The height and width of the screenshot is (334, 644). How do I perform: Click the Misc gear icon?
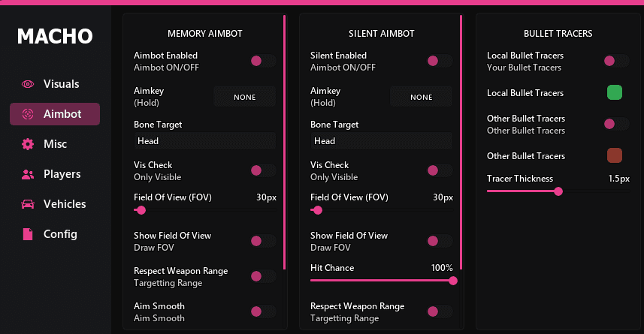[x=28, y=144]
